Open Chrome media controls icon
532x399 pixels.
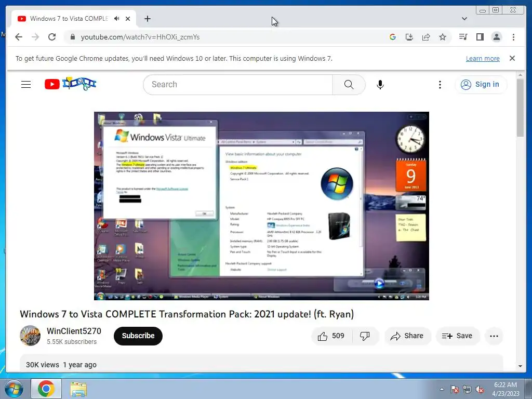click(463, 37)
